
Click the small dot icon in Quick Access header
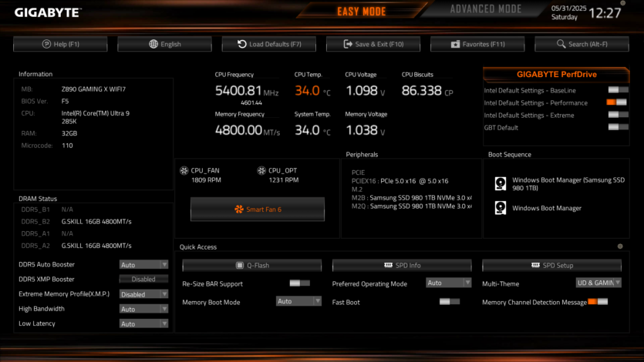pos(620,246)
